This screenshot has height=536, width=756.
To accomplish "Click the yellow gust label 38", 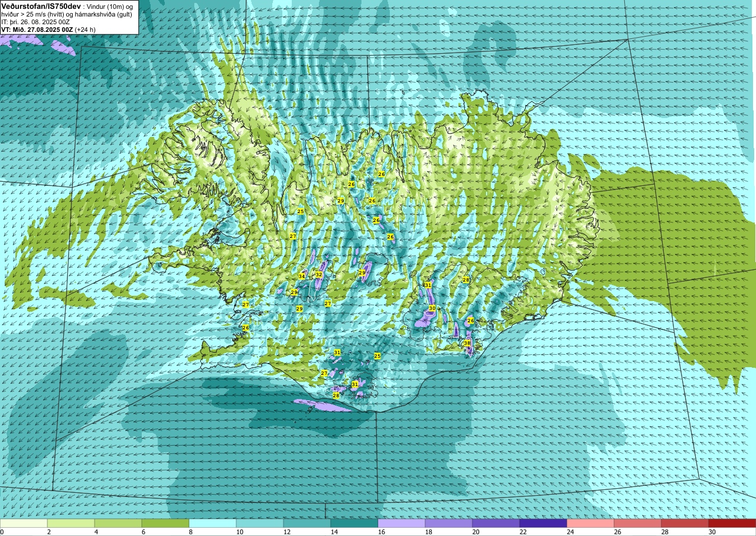I will 467,343.
